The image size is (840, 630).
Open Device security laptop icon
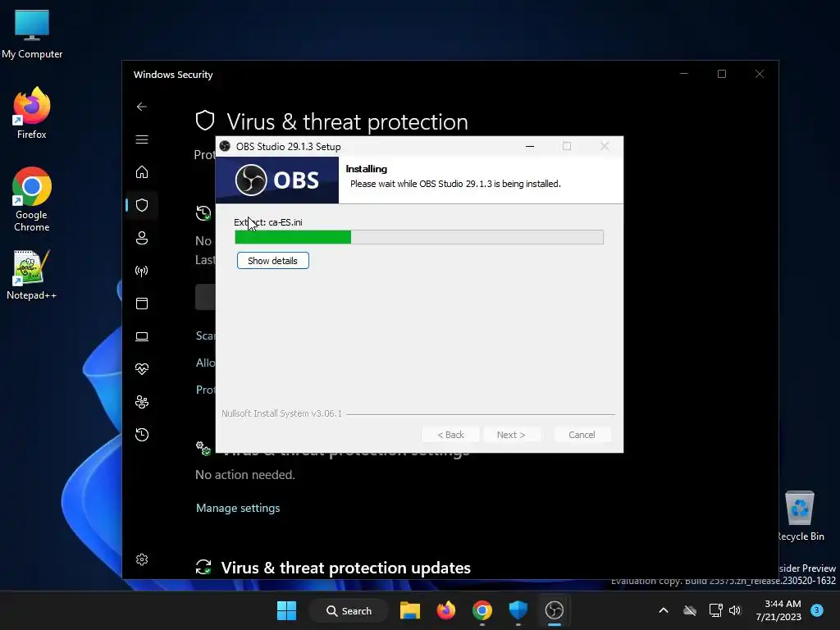coord(141,336)
